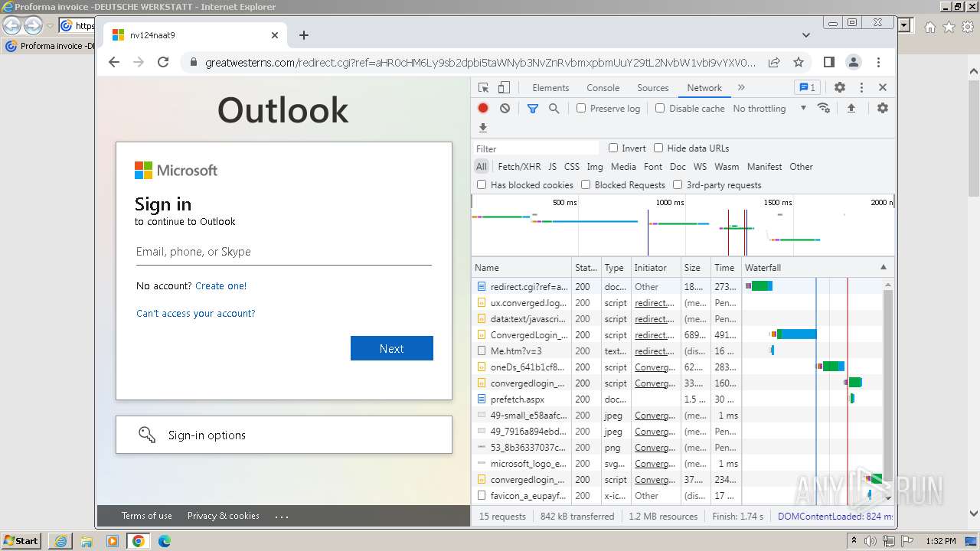Clear the network log

(505, 108)
